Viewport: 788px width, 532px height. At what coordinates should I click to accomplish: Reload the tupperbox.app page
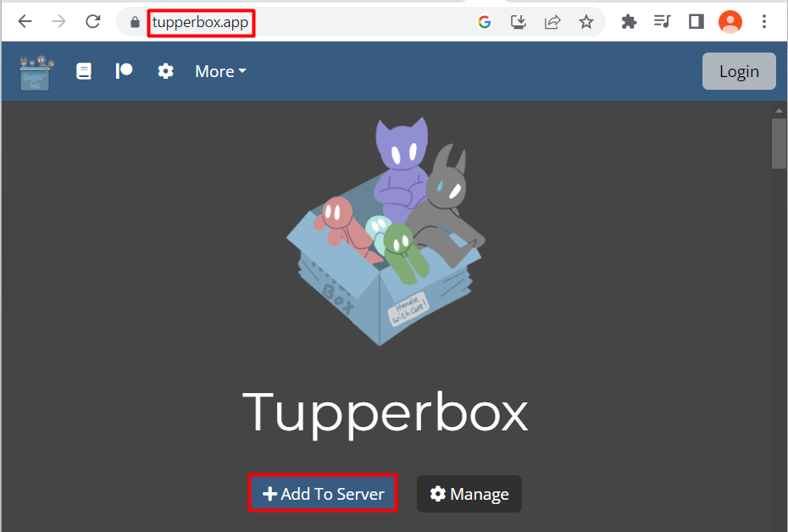coord(93,21)
